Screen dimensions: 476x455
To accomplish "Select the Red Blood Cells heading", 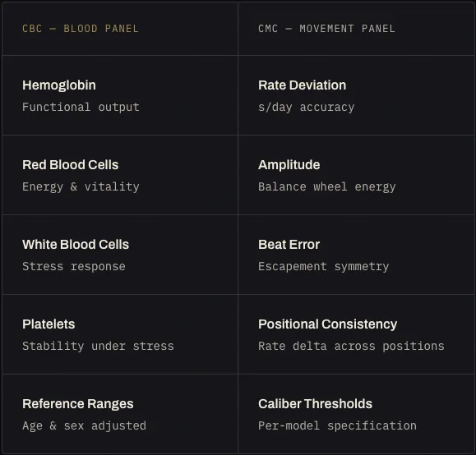I will coord(71,165).
